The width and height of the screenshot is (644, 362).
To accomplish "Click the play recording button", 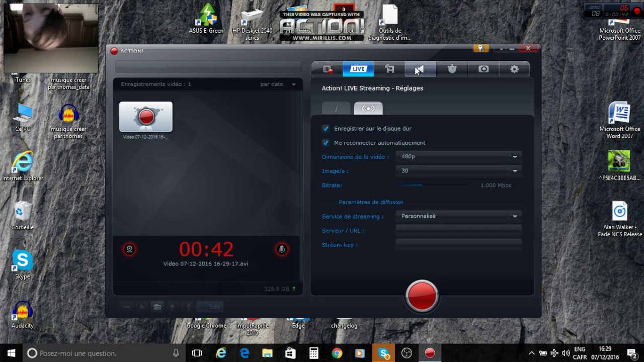I will [x=142, y=307].
